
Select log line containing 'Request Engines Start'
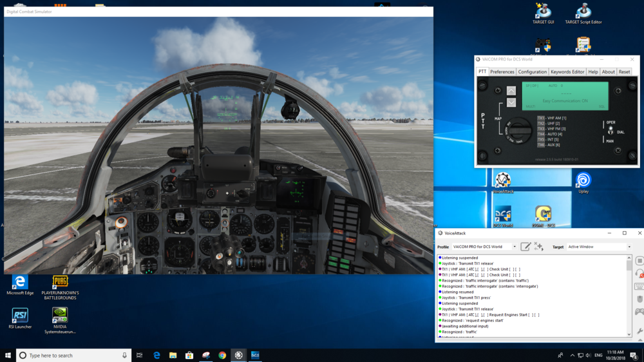(490, 315)
